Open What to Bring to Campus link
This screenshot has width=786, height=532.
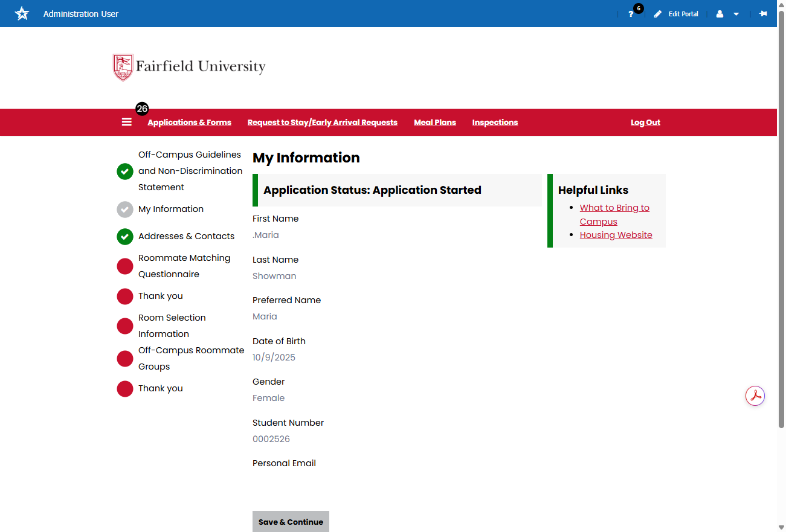pyautogui.click(x=614, y=214)
